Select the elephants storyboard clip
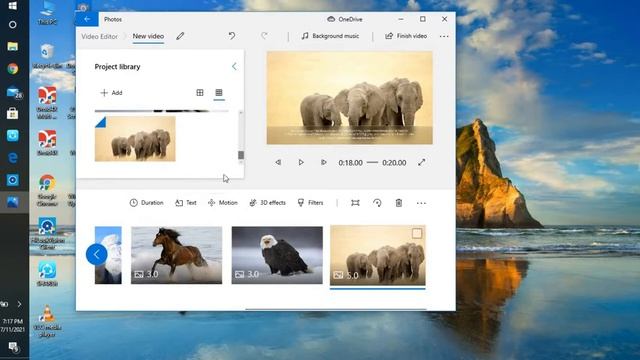640x360 pixels. pyautogui.click(x=378, y=255)
